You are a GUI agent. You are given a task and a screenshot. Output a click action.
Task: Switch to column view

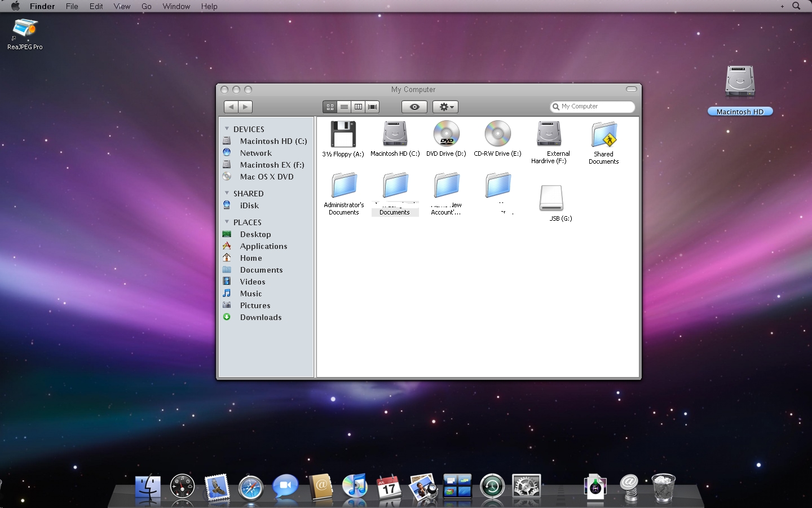click(x=358, y=107)
